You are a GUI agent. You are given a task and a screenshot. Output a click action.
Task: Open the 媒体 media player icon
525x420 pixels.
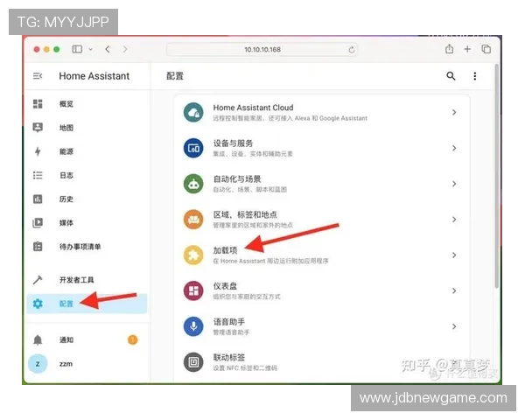click(38, 223)
